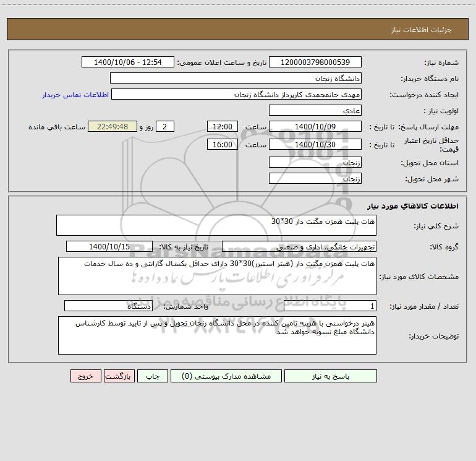Click the goods group field تجهیزات خانگی
The width and height of the screenshot is (476, 461).
pyautogui.click(x=299, y=246)
